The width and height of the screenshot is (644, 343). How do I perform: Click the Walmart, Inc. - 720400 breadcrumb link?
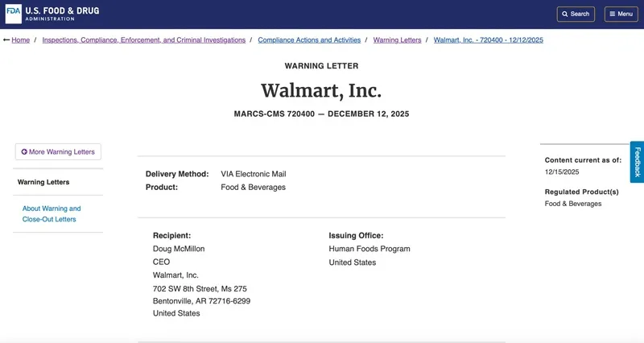(488, 39)
